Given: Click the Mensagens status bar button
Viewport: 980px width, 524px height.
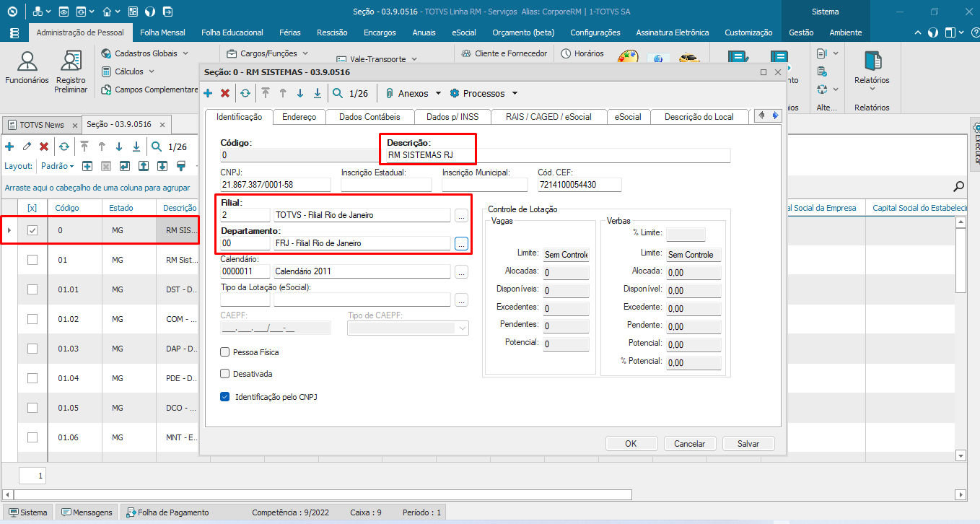Looking at the screenshot, I should coord(87,512).
